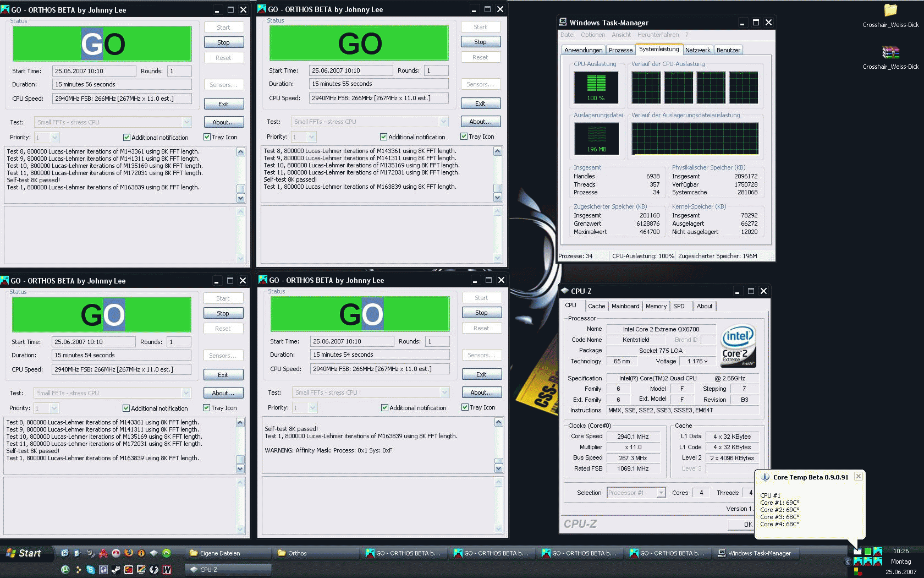Open the Herunterfahren menu in Task-Manager
This screenshot has width=924, height=578.
[658, 35]
